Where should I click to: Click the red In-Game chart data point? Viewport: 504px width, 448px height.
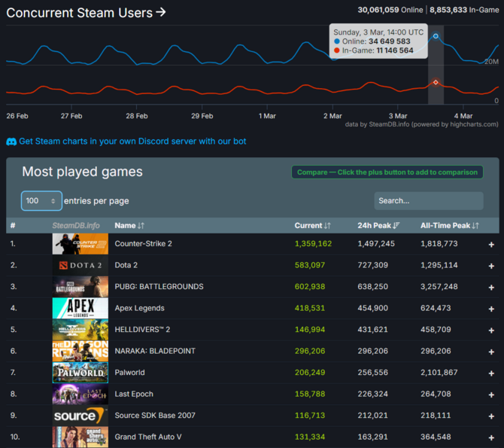pyautogui.click(x=436, y=82)
